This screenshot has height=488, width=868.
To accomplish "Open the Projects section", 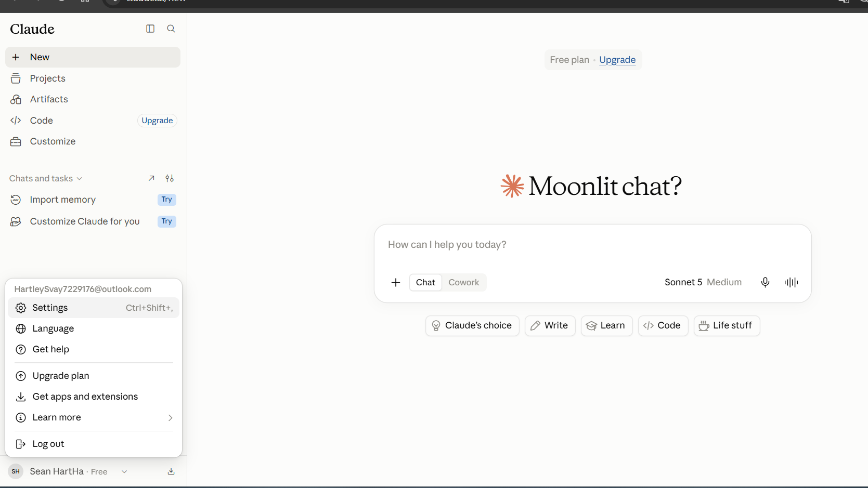I will click(x=93, y=78).
